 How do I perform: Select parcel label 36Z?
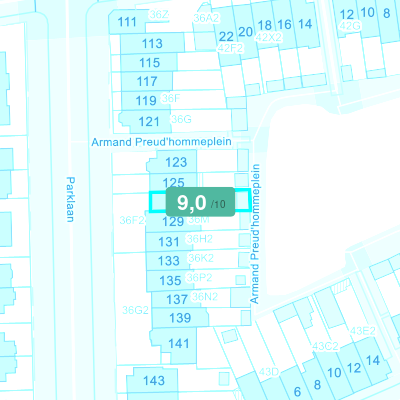160,15
